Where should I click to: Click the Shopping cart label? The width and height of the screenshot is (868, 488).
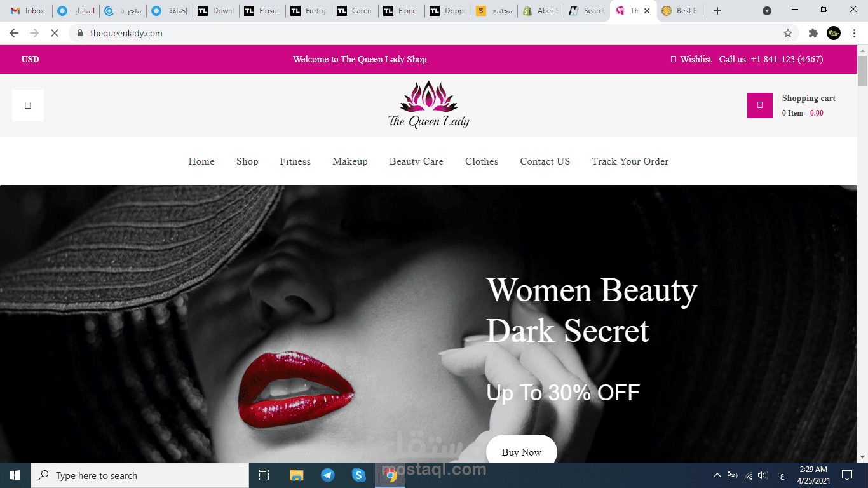tap(809, 98)
